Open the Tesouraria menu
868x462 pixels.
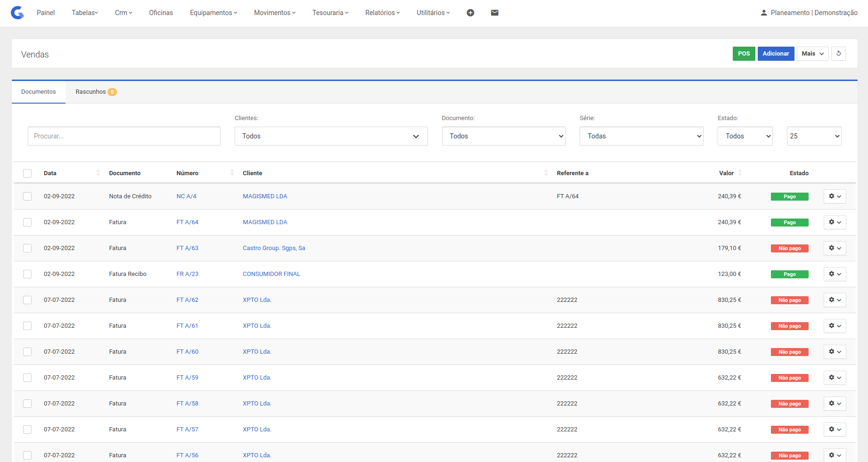330,13
